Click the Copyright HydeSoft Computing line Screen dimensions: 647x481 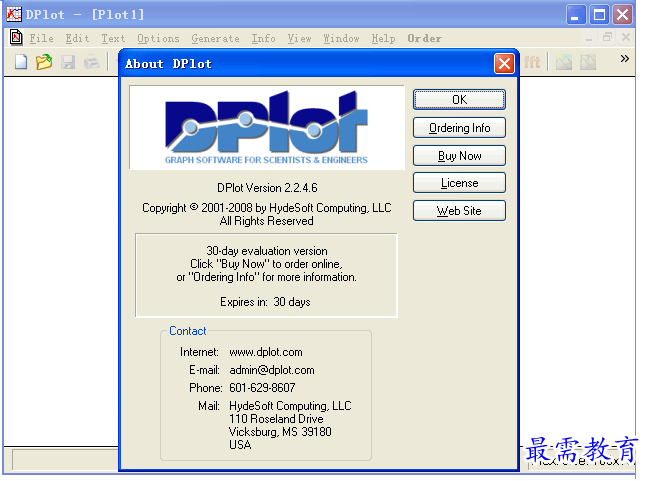(x=267, y=207)
